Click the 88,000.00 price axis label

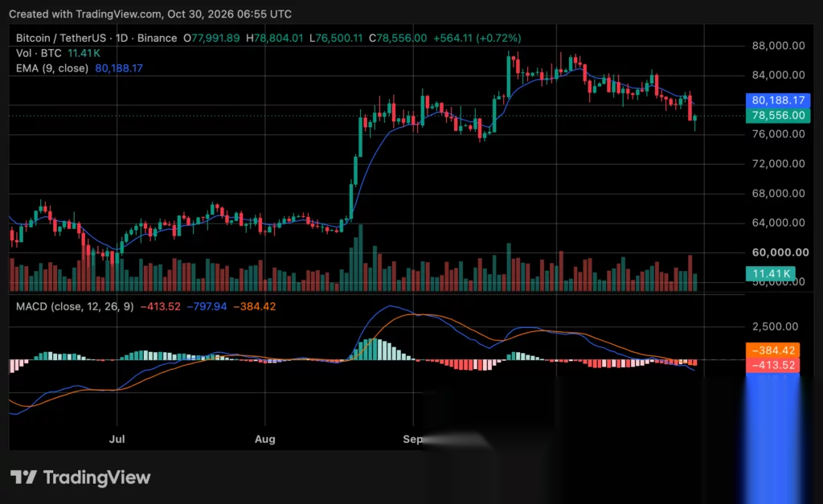(778, 46)
